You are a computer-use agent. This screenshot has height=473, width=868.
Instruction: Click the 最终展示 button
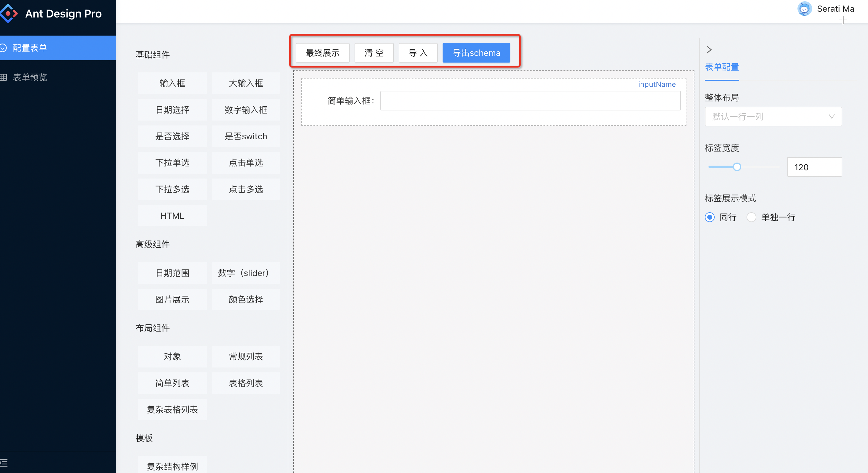322,53
